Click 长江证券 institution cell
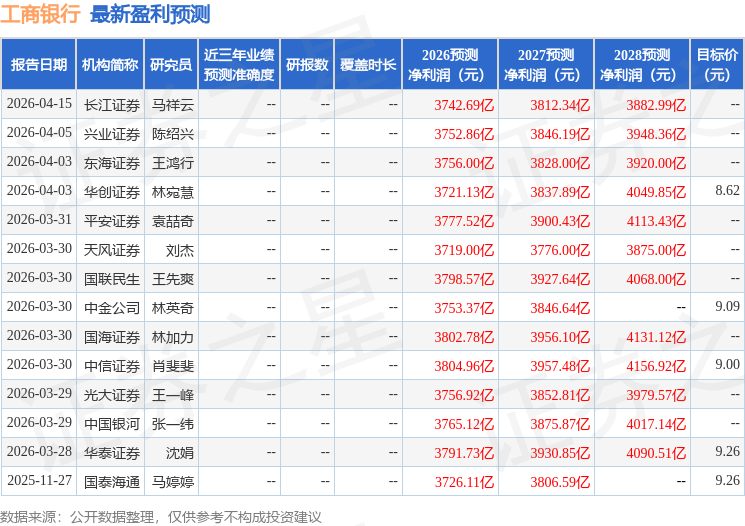Screen dimensions: 745x526 click(x=112, y=105)
